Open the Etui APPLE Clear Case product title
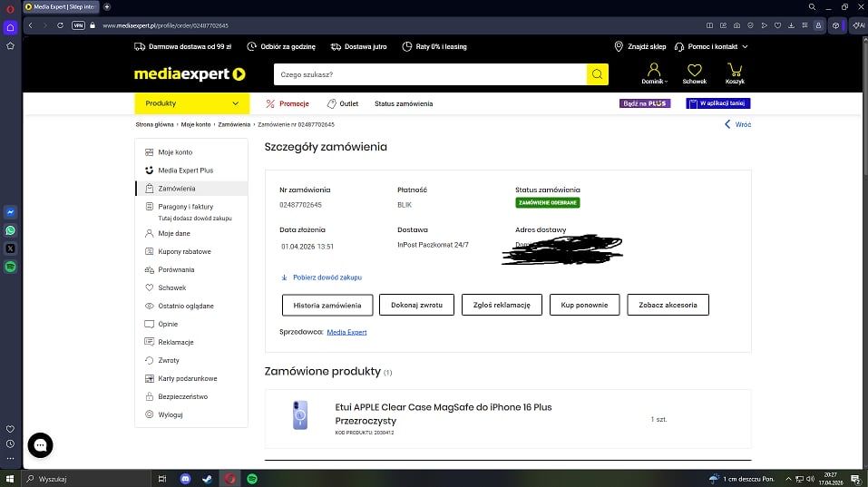This screenshot has width=868, height=487. tap(443, 414)
